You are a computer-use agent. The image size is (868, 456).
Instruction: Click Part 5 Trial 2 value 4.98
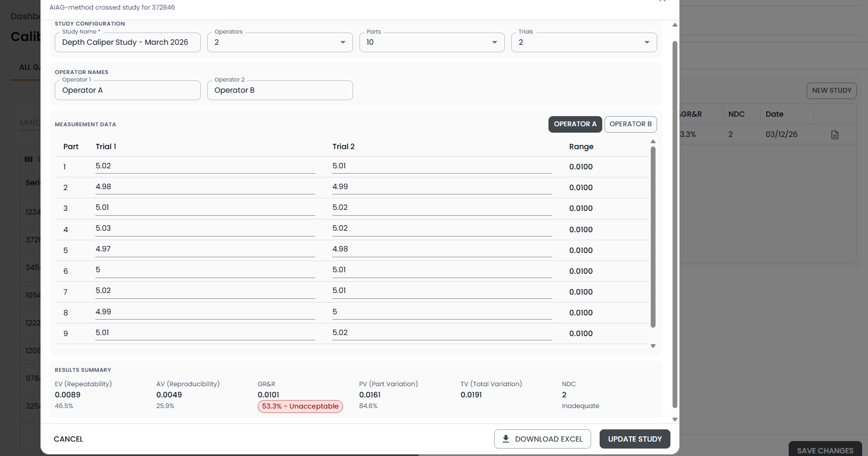click(441, 249)
